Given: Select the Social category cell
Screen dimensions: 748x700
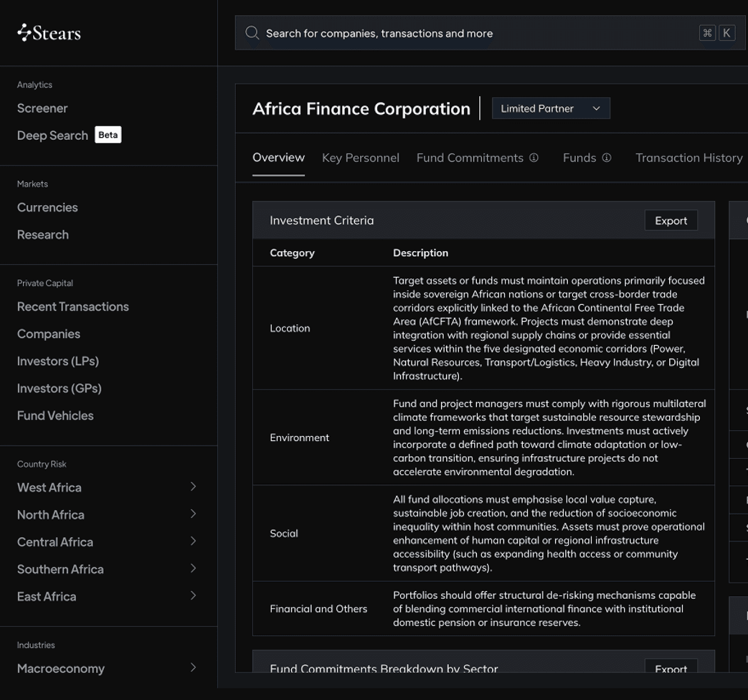Looking at the screenshot, I should (x=284, y=534).
